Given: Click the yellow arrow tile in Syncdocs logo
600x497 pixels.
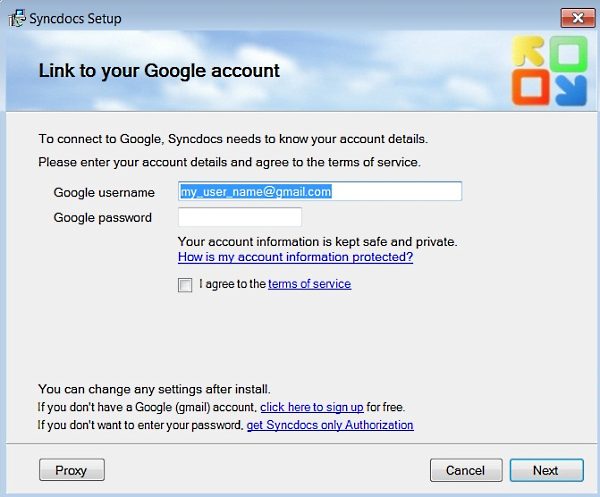Looking at the screenshot, I should pyautogui.click(x=527, y=52).
